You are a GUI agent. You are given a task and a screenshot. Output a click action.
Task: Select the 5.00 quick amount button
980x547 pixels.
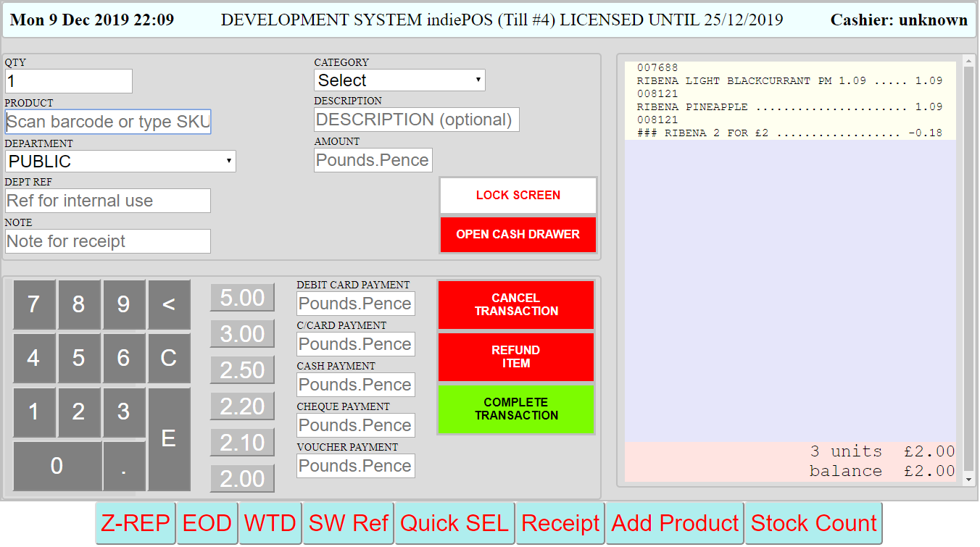point(242,298)
